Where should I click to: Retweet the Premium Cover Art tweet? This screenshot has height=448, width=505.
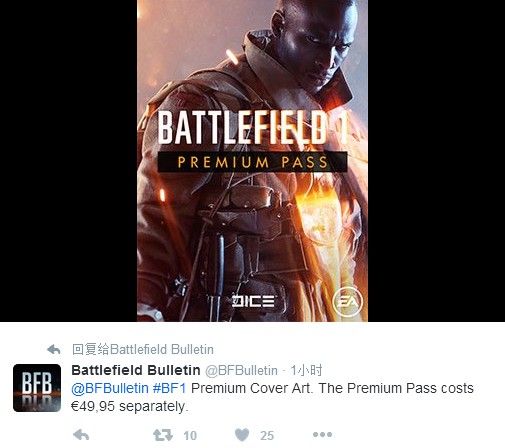point(163,435)
